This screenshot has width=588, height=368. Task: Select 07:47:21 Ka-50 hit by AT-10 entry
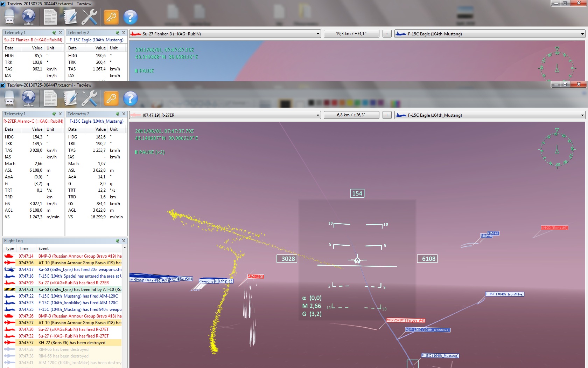click(63, 289)
